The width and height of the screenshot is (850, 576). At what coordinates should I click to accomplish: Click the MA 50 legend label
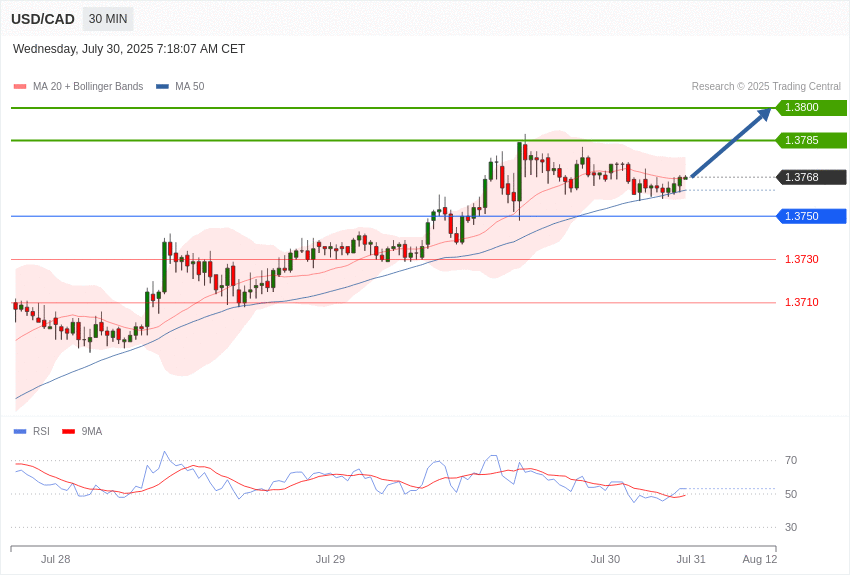point(189,86)
